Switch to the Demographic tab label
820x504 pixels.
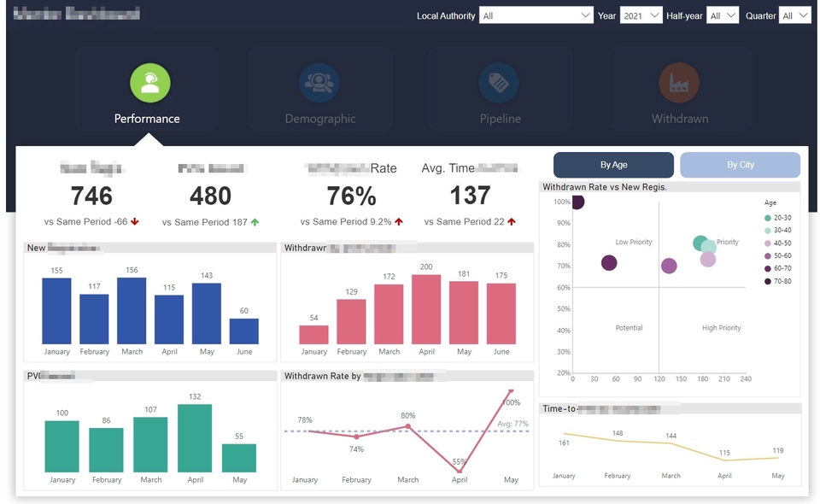tap(320, 119)
